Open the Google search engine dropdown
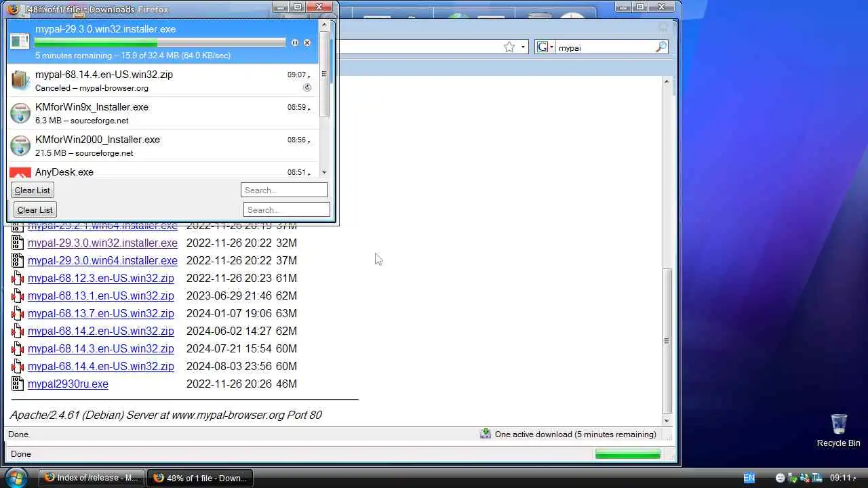 click(x=546, y=47)
